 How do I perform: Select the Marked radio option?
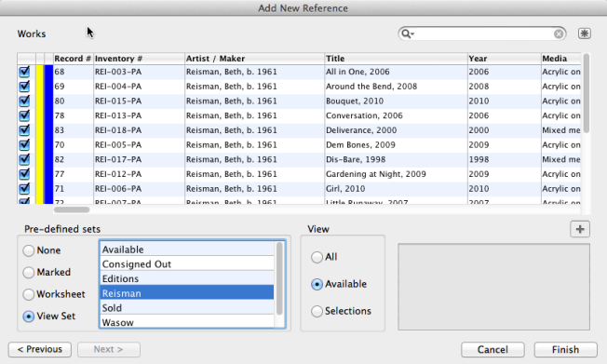[x=28, y=272]
